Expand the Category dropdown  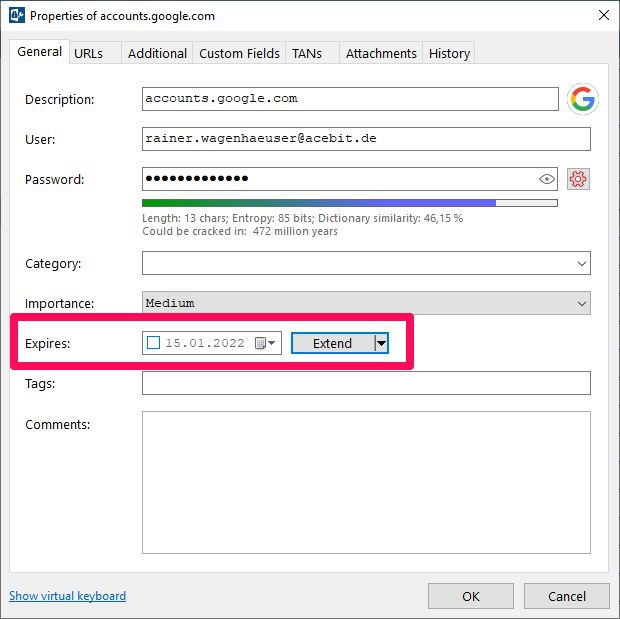click(581, 263)
